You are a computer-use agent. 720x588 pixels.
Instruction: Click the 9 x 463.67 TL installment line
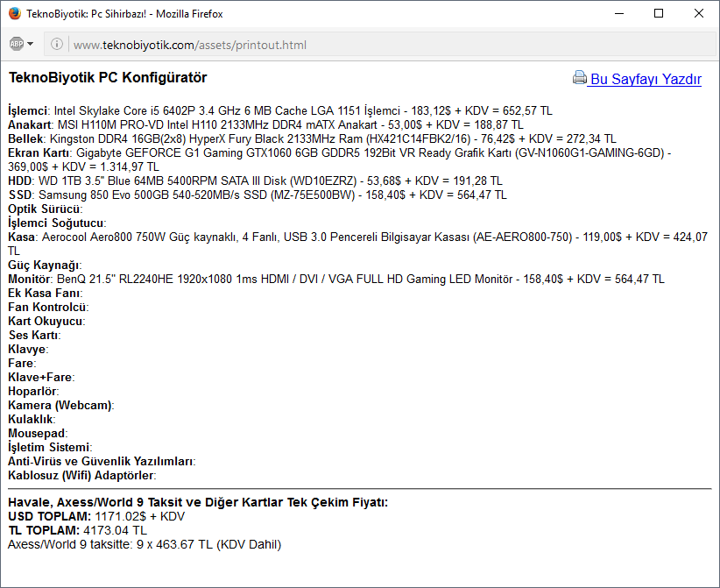[145, 544]
